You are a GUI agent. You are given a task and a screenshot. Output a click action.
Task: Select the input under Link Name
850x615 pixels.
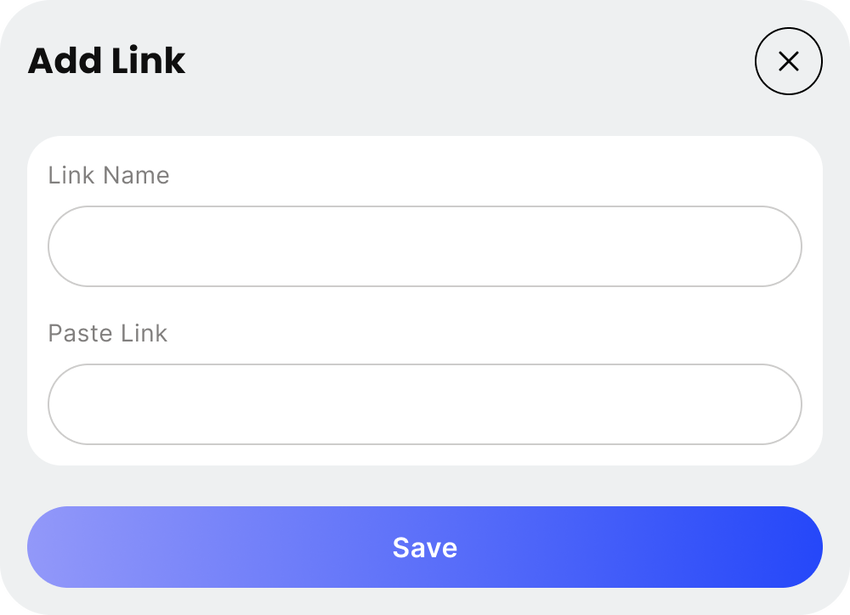click(x=424, y=246)
